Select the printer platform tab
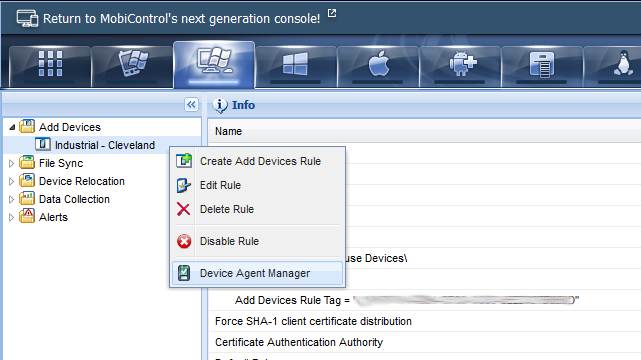Viewport: 641px width, 360px height. (542, 67)
